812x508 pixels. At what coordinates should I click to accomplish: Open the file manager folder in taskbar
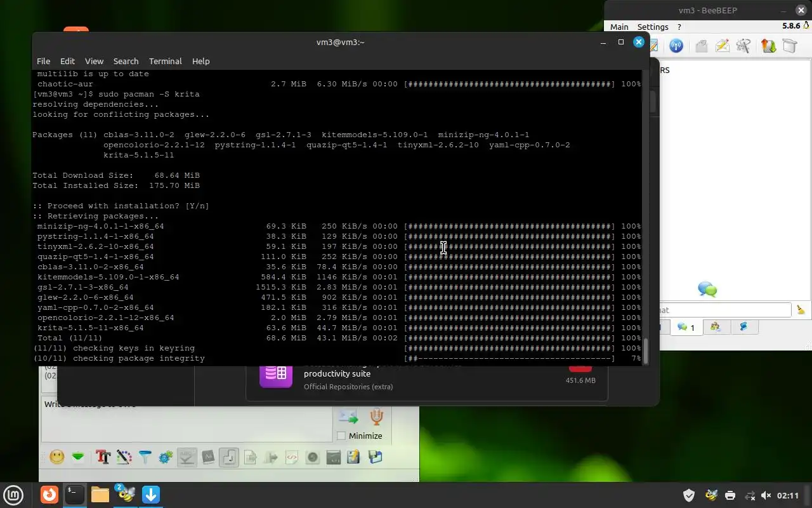click(x=100, y=494)
